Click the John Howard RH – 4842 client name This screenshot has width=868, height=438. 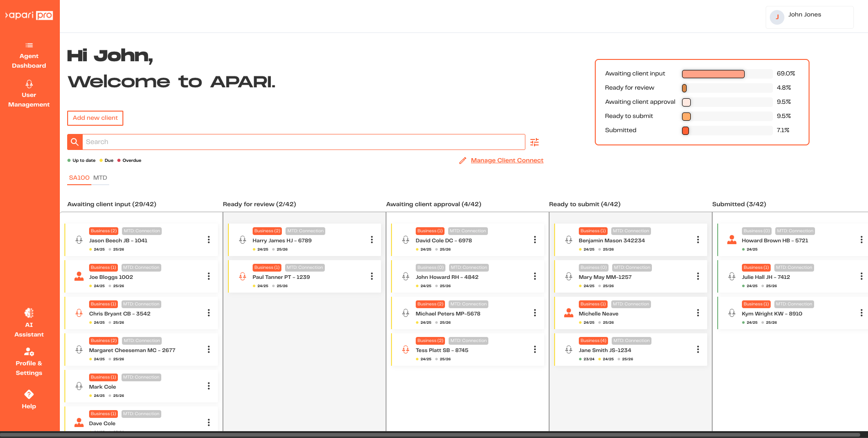point(447,277)
